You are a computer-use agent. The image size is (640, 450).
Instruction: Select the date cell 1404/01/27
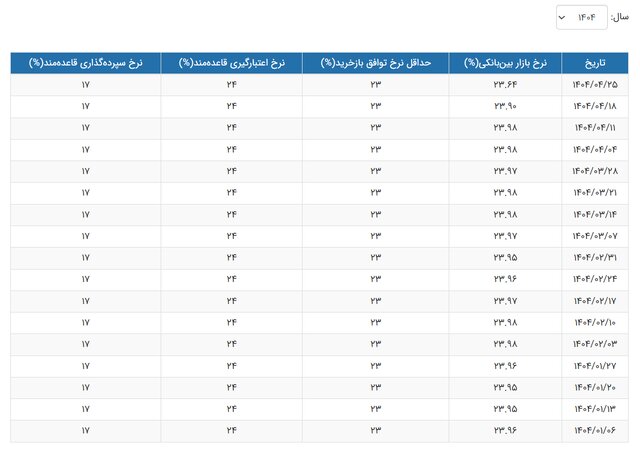[595, 365]
